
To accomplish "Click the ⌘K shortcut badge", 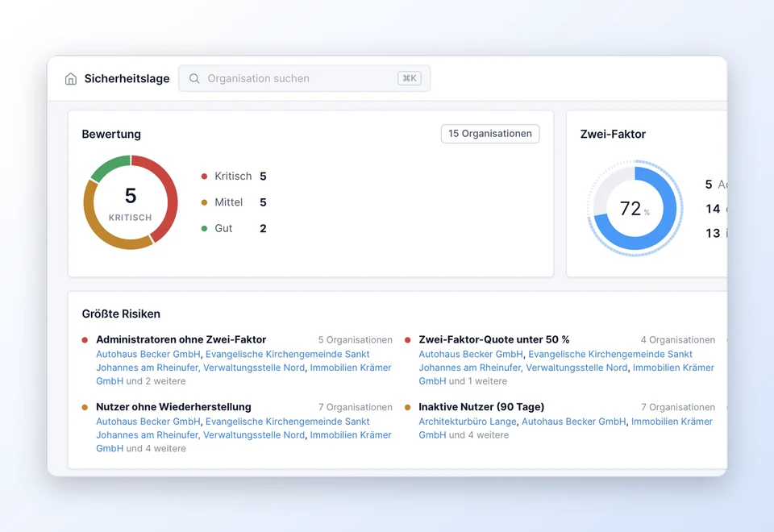I will (410, 78).
